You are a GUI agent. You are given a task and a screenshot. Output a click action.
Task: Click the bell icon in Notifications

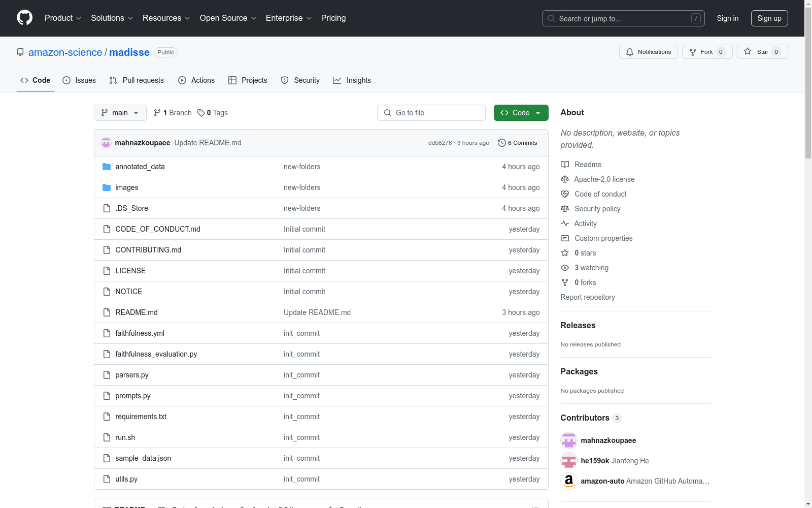tap(630, 52)
